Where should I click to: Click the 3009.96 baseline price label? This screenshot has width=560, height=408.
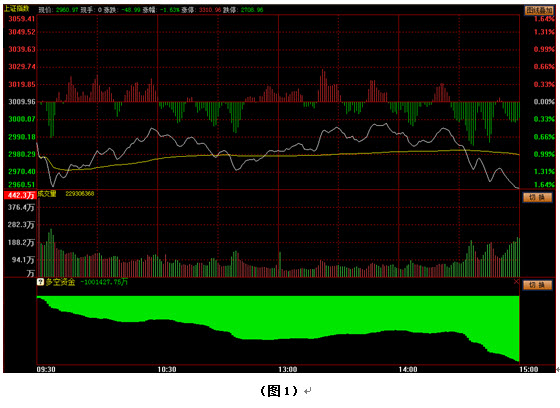click(x=22, y=102)
